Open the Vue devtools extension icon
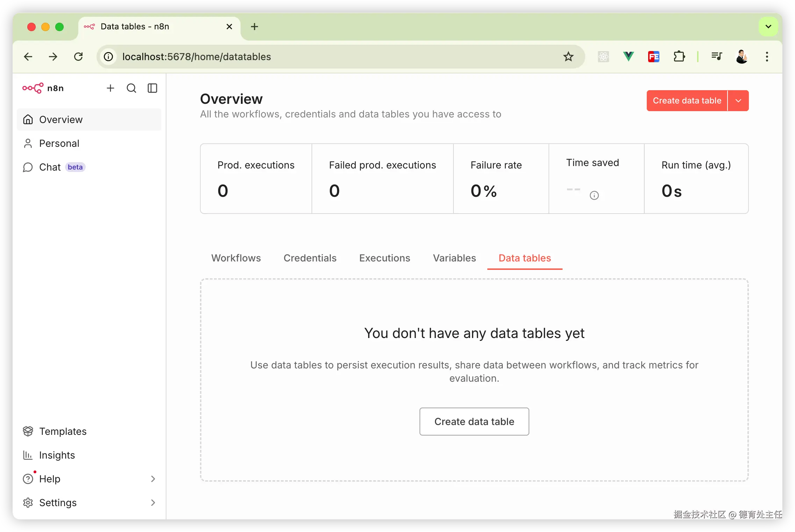Viewport: 795px width, 532px height. click(x=628, y=57)
